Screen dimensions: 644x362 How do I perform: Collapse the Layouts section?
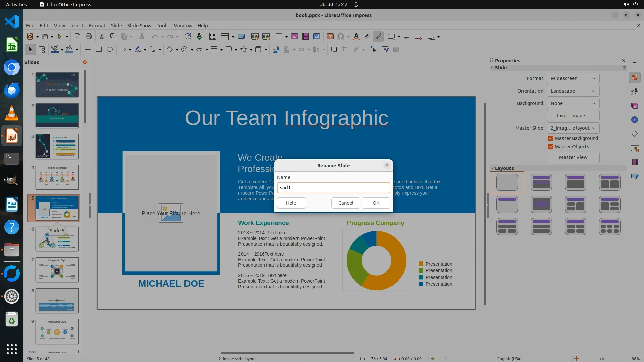click(492, 168)
